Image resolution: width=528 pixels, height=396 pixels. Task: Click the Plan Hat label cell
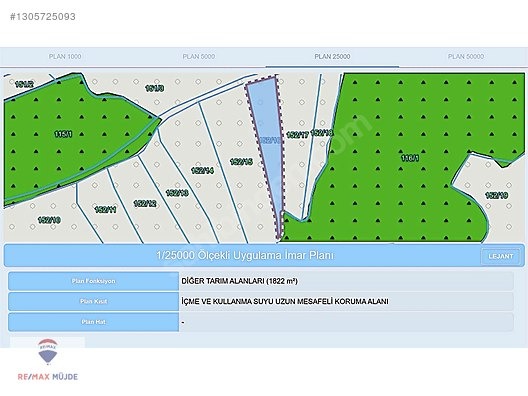(x=94, y=322)
